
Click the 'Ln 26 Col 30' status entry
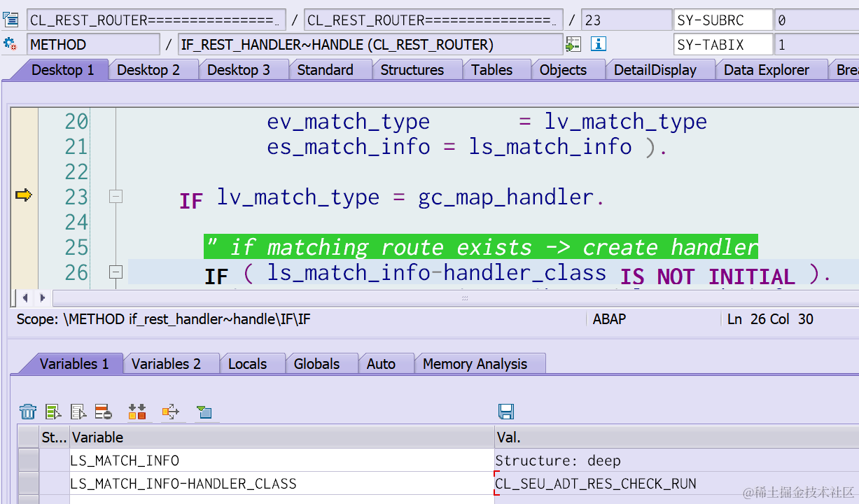click(x=770, y=319)
